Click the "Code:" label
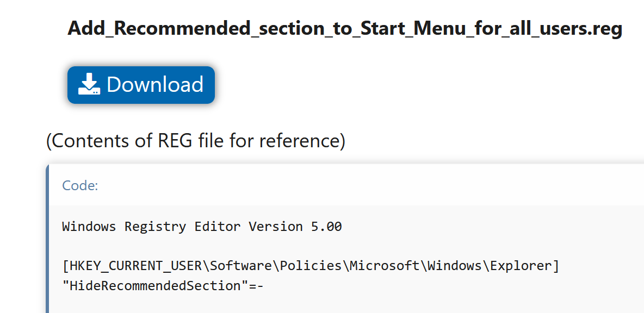The image size is (644, 313). pos(80,186)
